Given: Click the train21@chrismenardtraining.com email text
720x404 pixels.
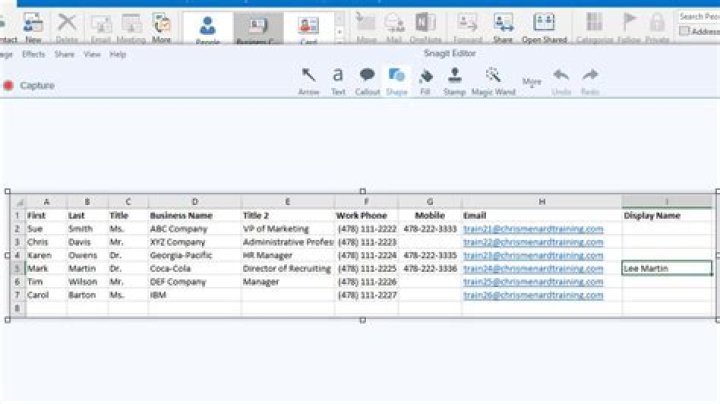Looking at the screenshot, I should point(533,229).
